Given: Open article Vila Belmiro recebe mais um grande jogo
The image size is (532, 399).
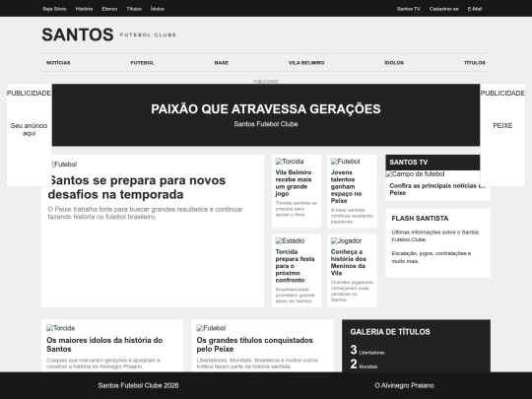Looking at the screenshot, I should 294,183.
